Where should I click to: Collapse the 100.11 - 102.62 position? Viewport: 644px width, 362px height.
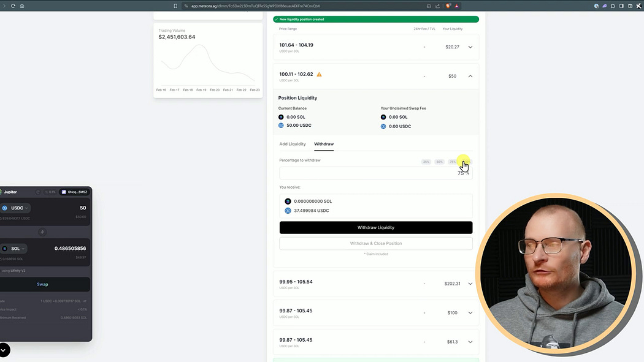coord(470,76)
